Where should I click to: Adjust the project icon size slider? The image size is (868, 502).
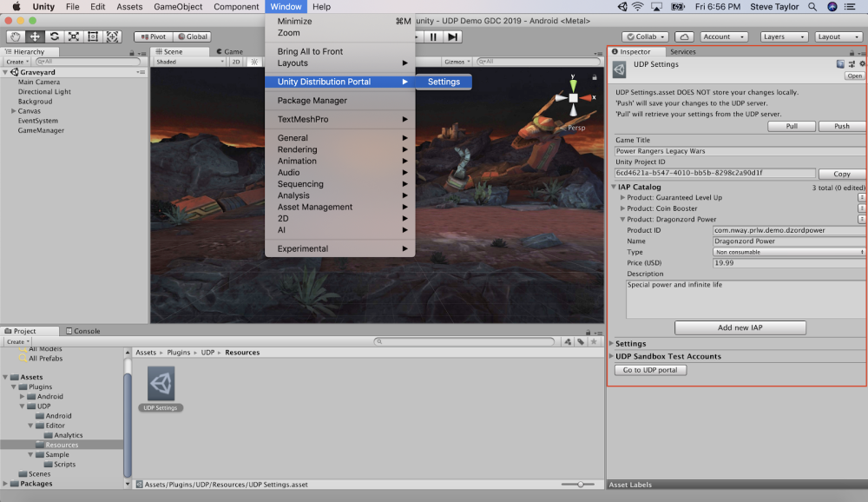(578, 485)
